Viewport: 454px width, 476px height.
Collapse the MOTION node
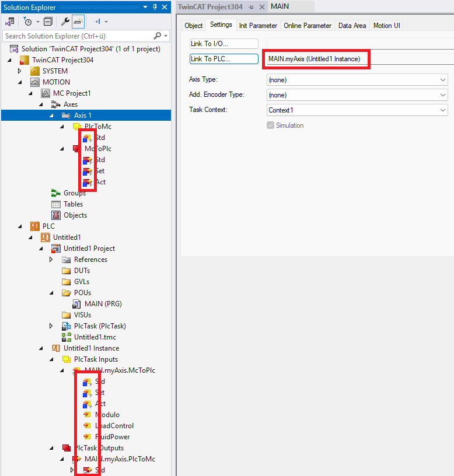coord(20,82)
